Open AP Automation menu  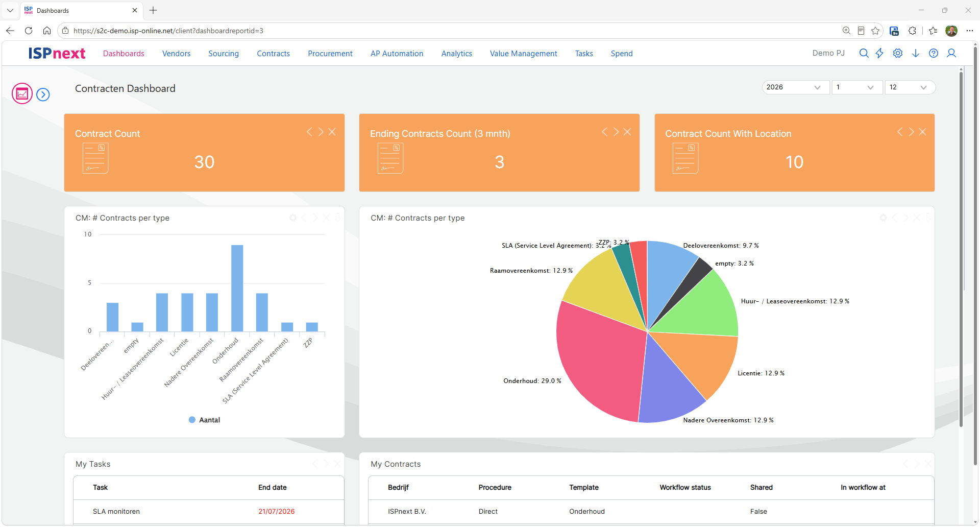click(x=397, y=54)
